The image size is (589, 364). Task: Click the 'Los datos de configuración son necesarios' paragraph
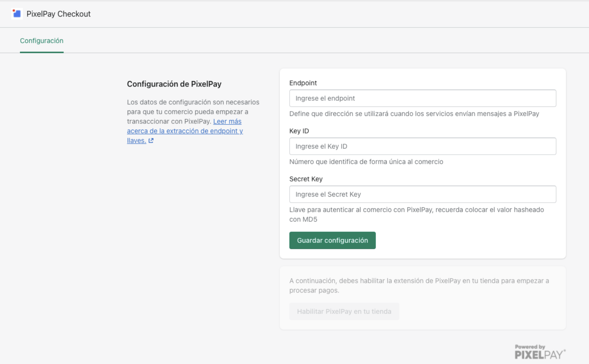(193, 121)
